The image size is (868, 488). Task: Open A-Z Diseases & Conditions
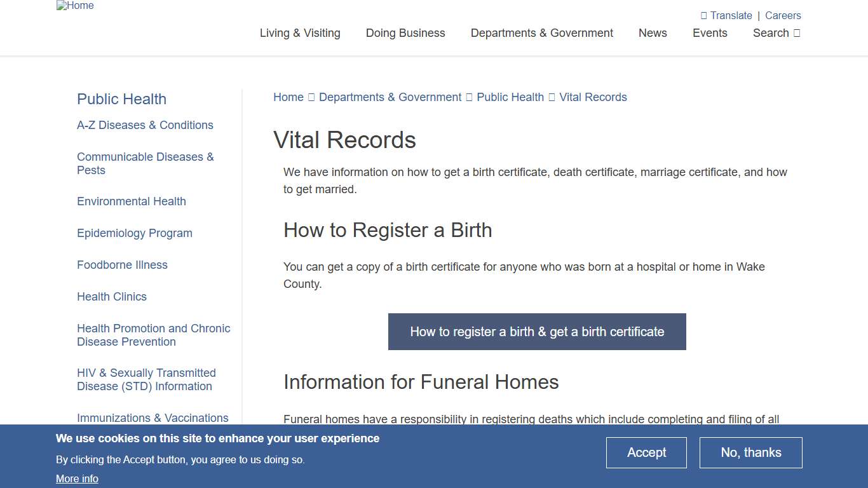pyautogui.click(x=145, y=125)
